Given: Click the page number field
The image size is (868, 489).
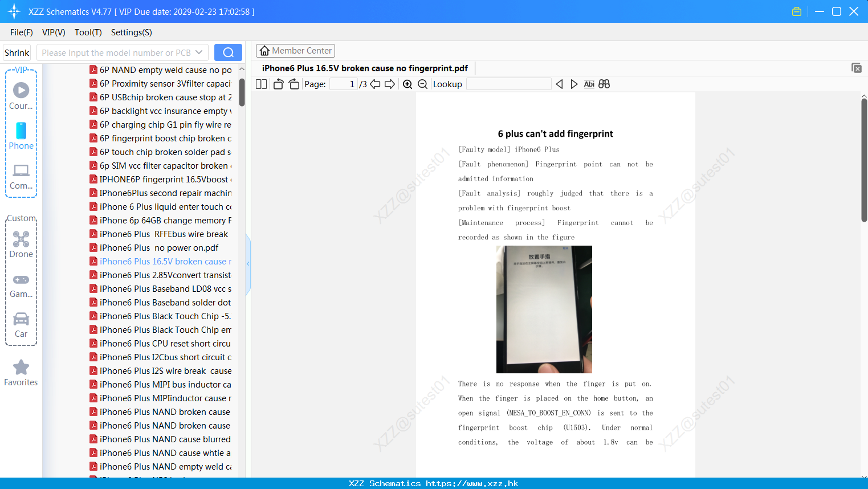Looking at the screenshot, I should pyautogui.click(x=344, y=84).
